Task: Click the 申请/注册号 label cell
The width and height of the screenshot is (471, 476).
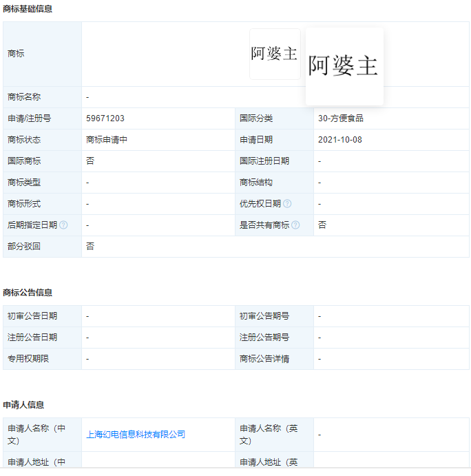Action: tap(42, 118)
